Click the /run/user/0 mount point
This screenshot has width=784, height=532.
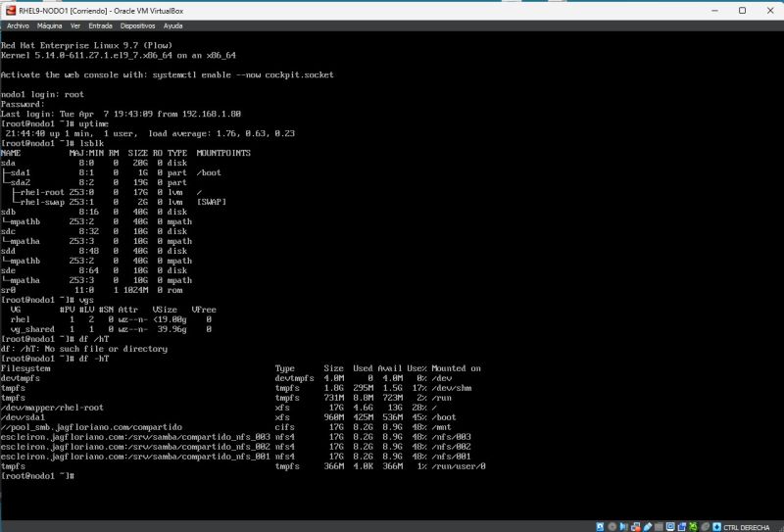coord(459,466)
